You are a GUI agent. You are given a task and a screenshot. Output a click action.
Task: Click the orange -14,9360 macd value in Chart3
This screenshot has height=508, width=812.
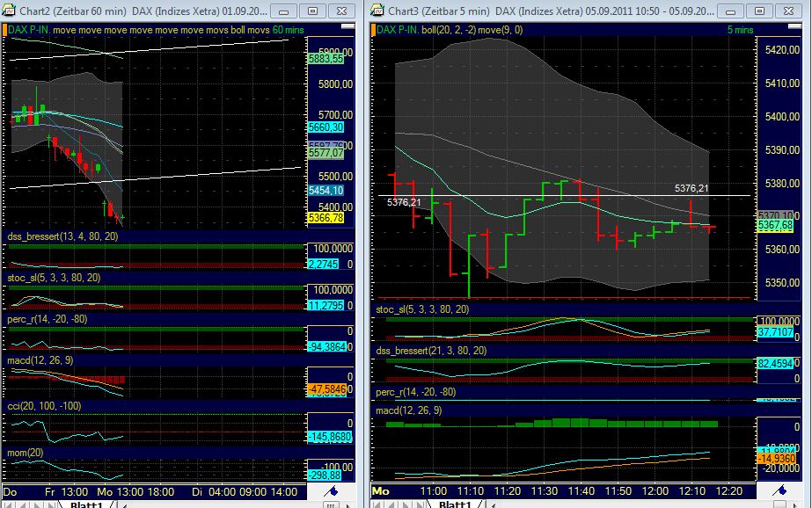click(x=776, y=459)
